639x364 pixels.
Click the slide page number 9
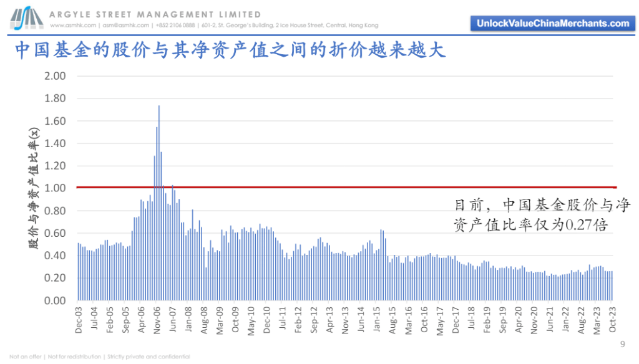622,344
